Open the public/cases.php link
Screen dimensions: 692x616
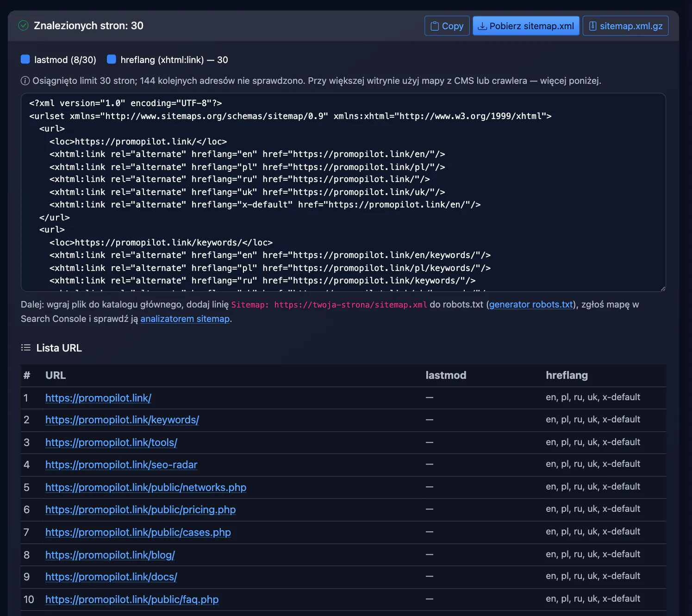(138, 532)
